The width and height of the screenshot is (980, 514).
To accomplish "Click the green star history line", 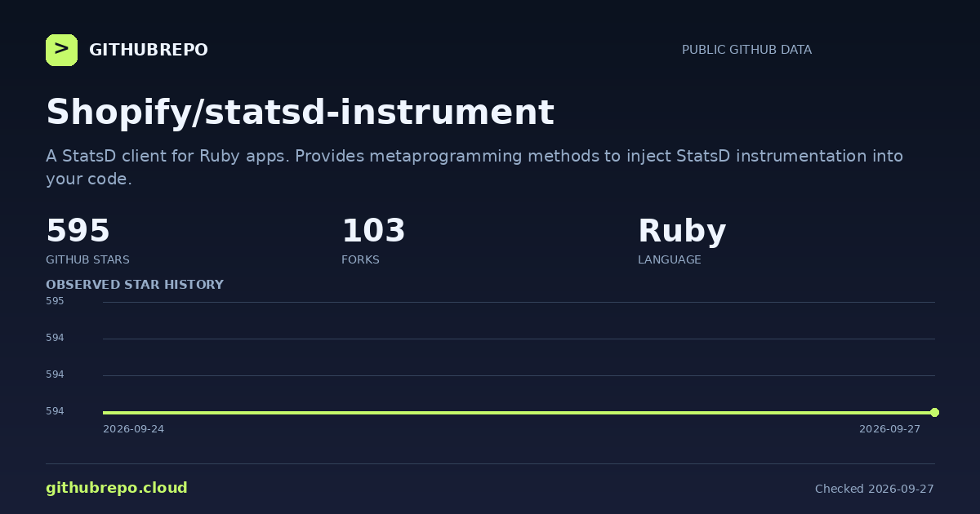I will (x=519, y=412).
